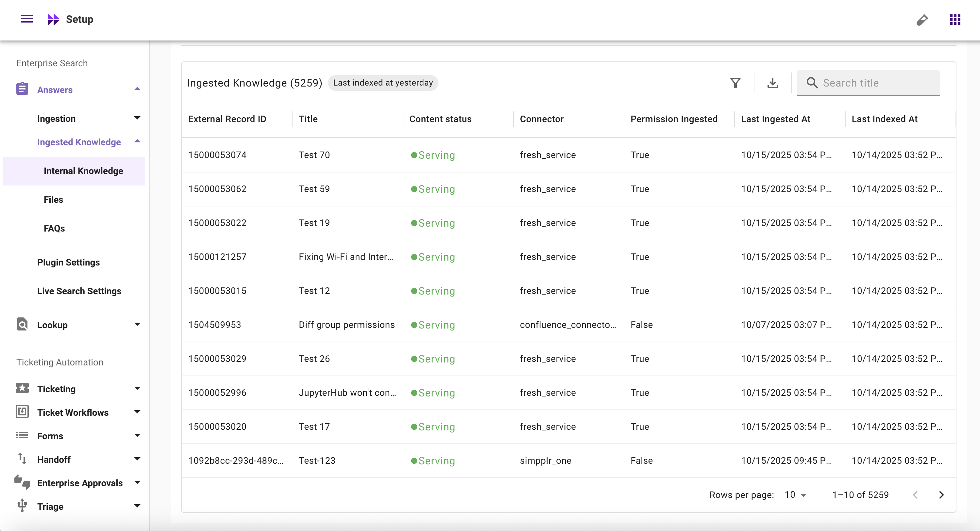Go to next page of results
This screenshot has height=531, width=980.
(941, 494)
